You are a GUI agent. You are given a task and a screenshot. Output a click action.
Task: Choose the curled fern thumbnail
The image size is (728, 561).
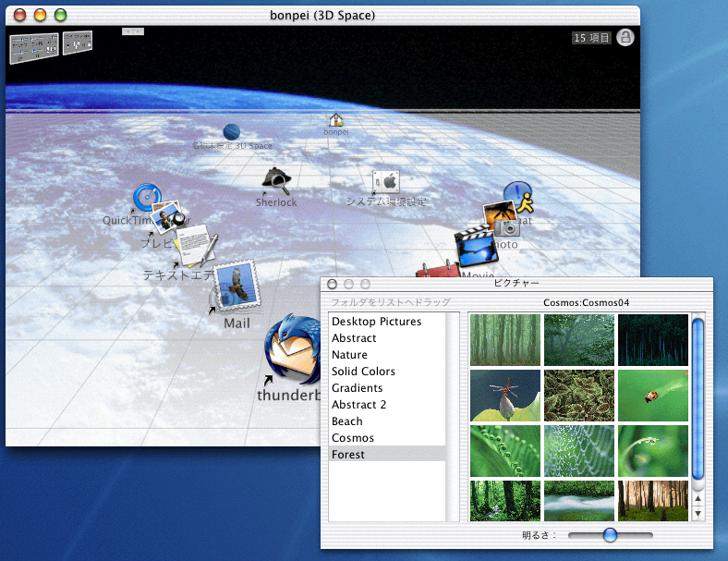(x=505, y=451)
